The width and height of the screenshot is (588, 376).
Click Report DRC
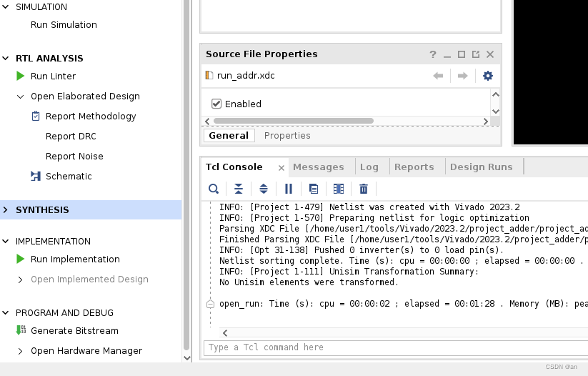tap(71, 137)
